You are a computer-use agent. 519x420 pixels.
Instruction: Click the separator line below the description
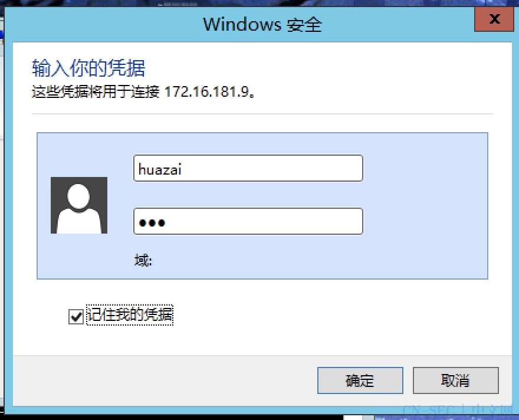pos(262,113)
